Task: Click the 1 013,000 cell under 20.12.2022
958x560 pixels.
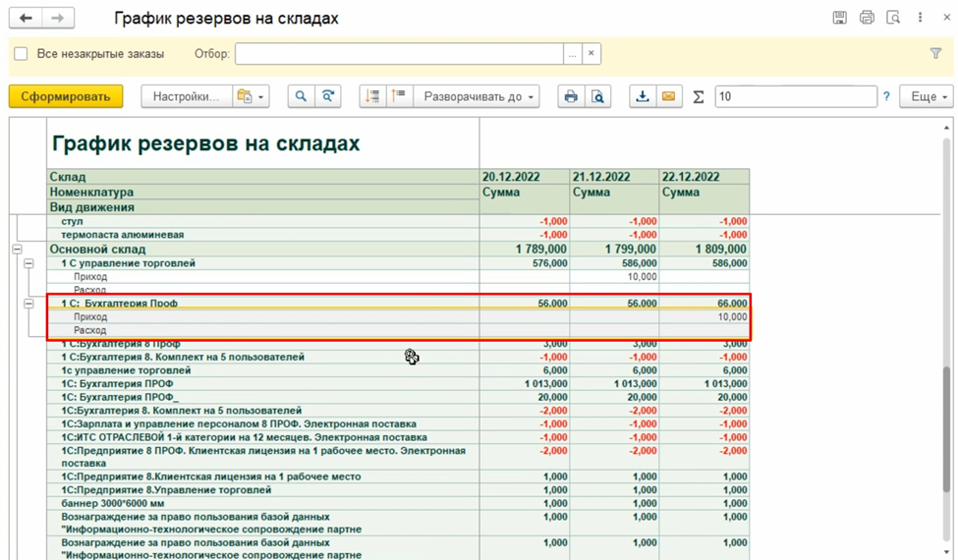Action: point(525,383)
